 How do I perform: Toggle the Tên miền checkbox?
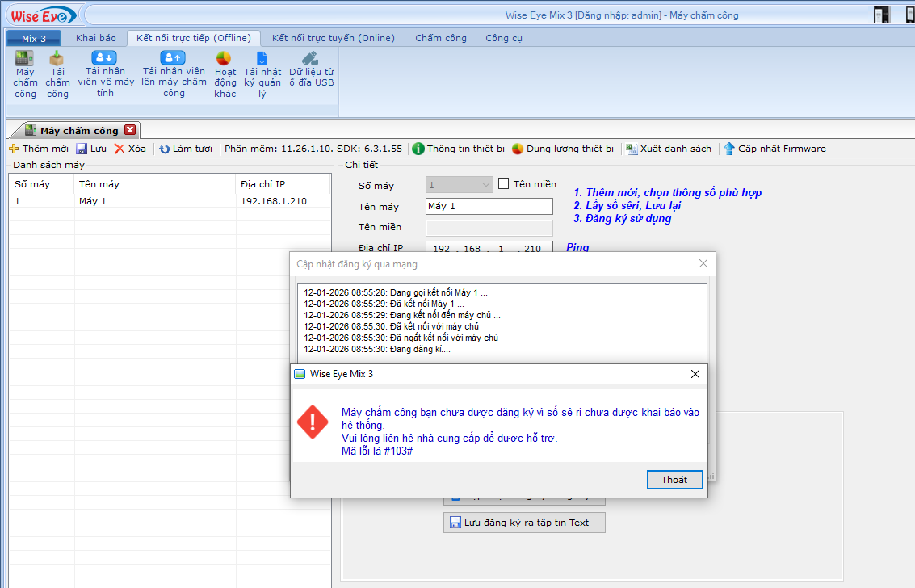coord(504,184)
